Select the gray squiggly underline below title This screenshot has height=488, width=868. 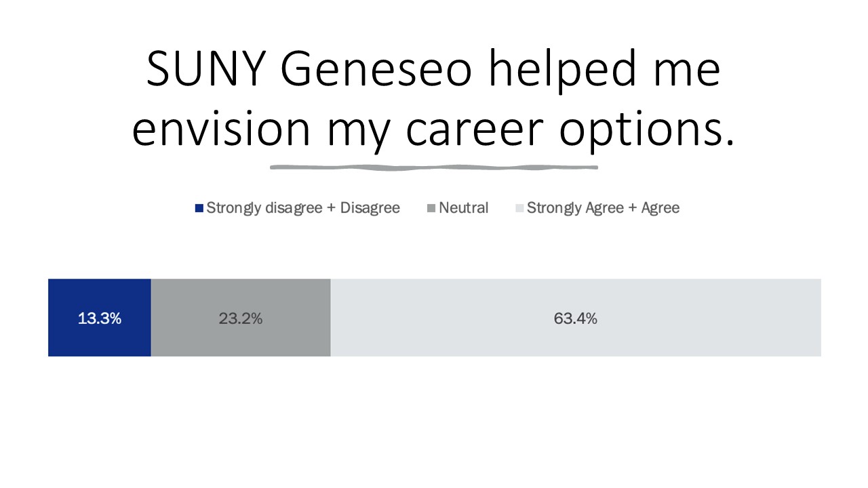coord(434,167)
